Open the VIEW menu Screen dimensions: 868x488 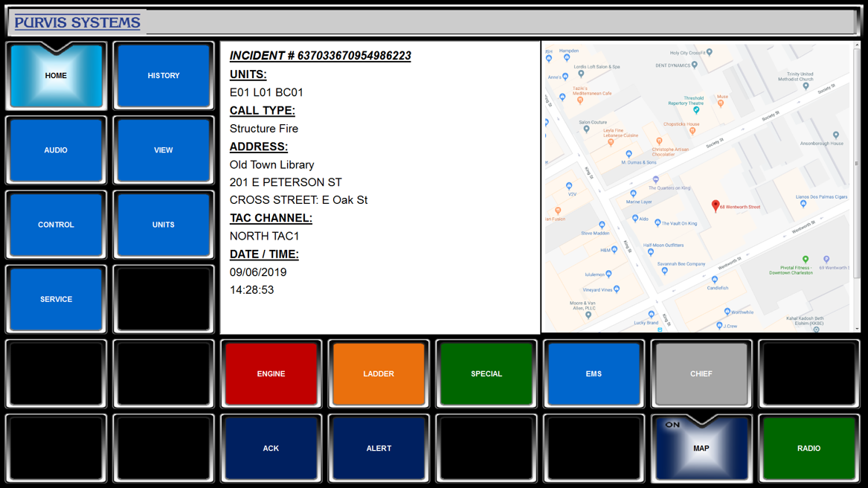(164, 150)
